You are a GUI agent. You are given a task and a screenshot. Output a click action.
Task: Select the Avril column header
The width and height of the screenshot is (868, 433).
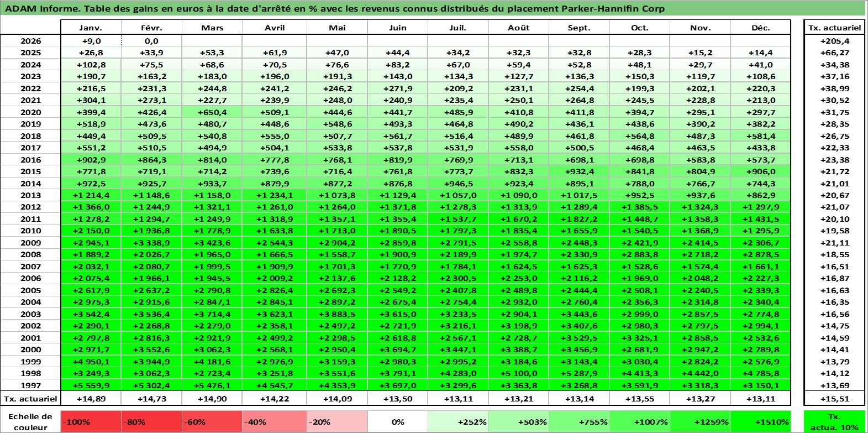[274, 28]
